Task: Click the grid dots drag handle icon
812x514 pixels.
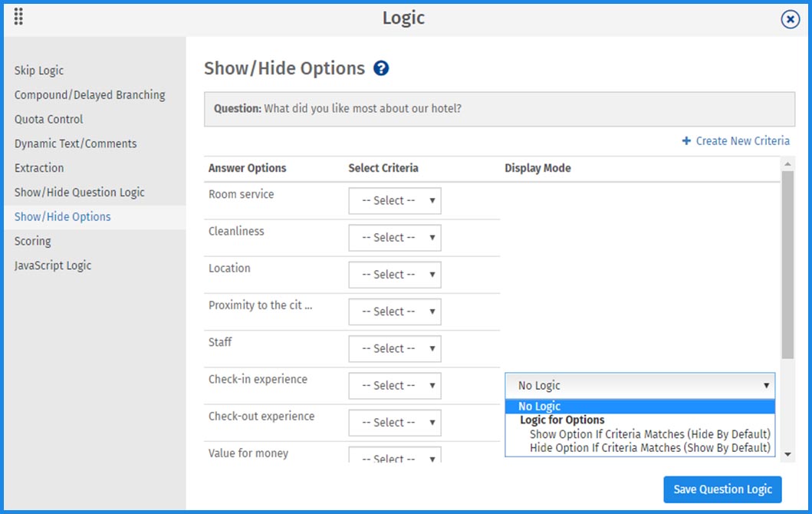Action: pyautogui.click(x=18, y=17)
